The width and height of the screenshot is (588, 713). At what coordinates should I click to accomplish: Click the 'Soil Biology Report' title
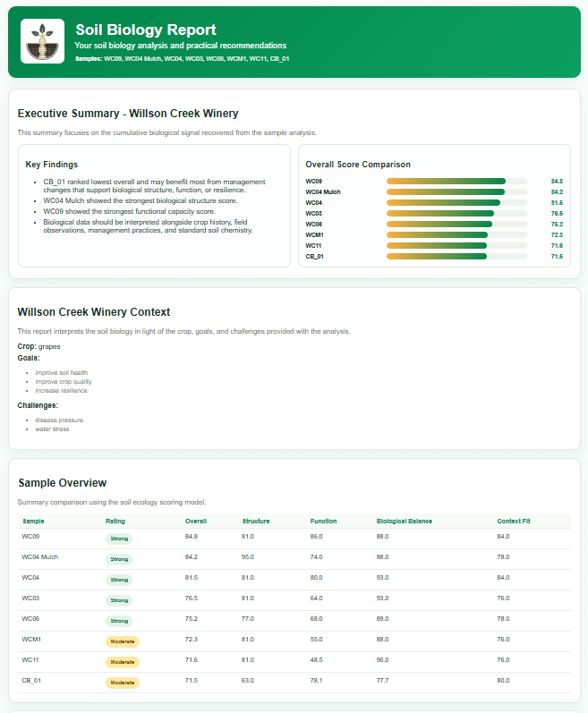click(146, 30)
